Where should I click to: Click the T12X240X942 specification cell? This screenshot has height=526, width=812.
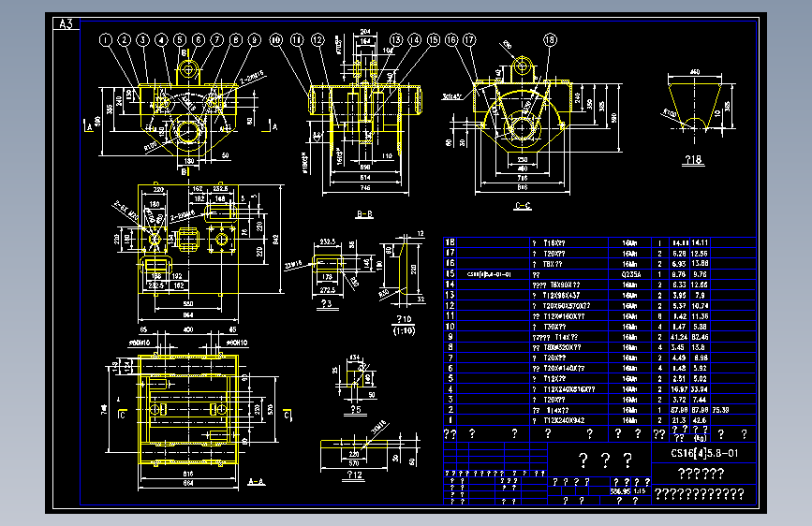point(564,420)
